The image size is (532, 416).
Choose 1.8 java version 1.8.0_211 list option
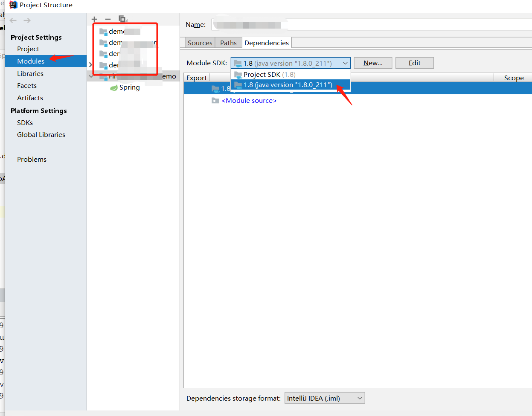[291, 85]
